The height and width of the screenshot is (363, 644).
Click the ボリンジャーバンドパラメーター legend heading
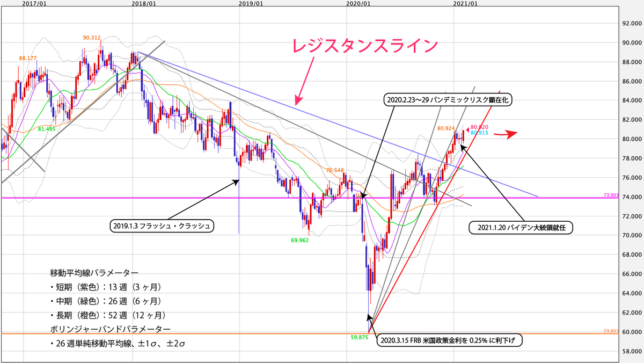[111, 328]
